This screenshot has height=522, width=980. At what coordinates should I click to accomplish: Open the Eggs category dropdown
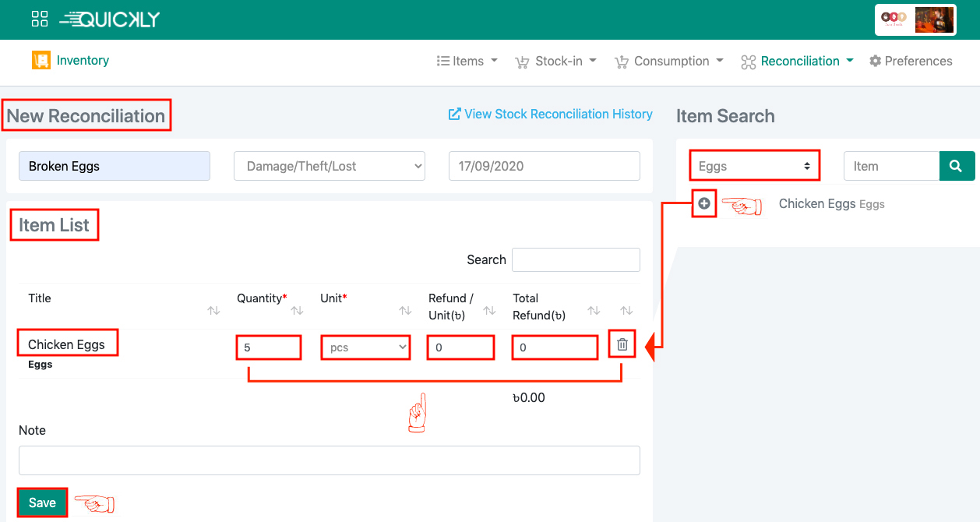[x=755, y=166]
